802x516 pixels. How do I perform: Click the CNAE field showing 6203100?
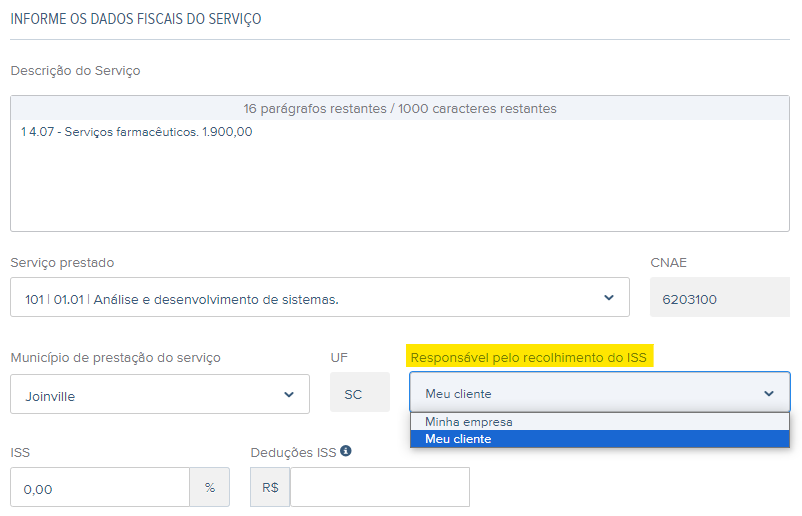pyautogui.click(x=720, y=297)
